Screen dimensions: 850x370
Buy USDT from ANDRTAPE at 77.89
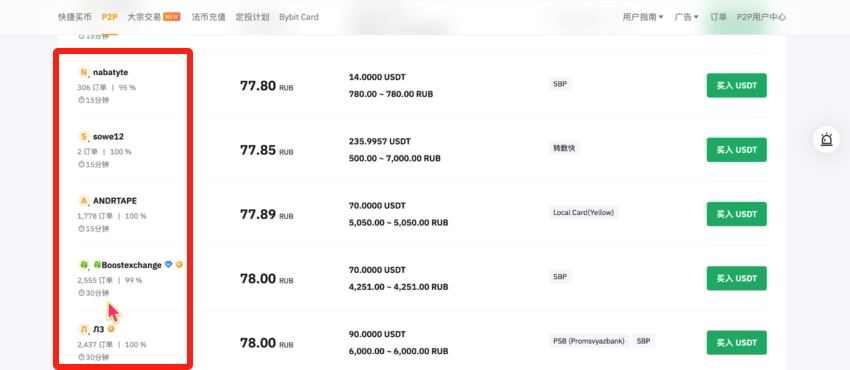736,214
